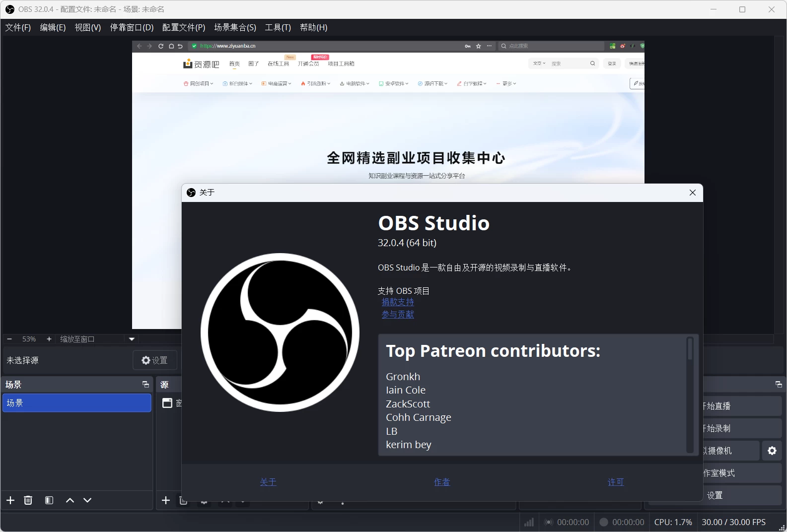Screen dimensions: 787x532
Task: Click the virtual camera 摄像机 button
Action: 731,451
